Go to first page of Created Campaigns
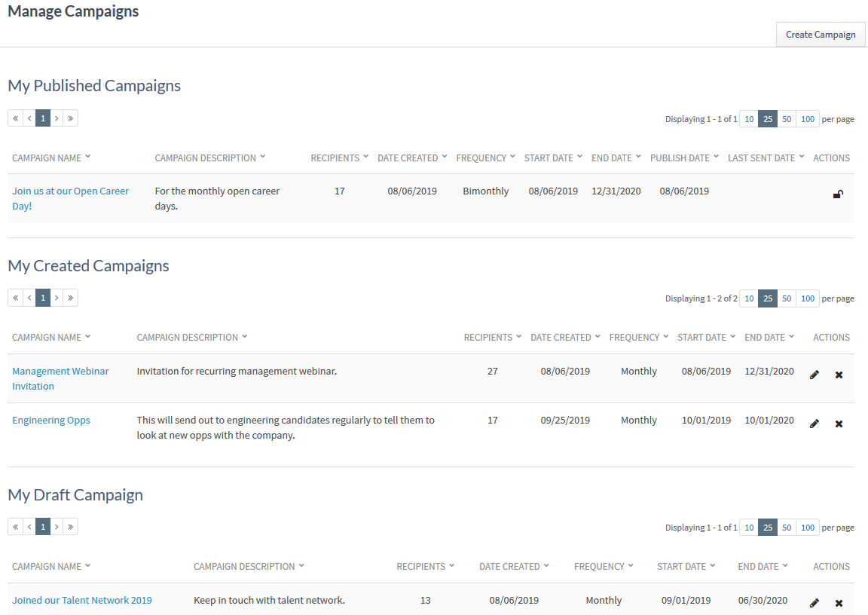This screenshot has width=868, height=615. coord(16,298)
